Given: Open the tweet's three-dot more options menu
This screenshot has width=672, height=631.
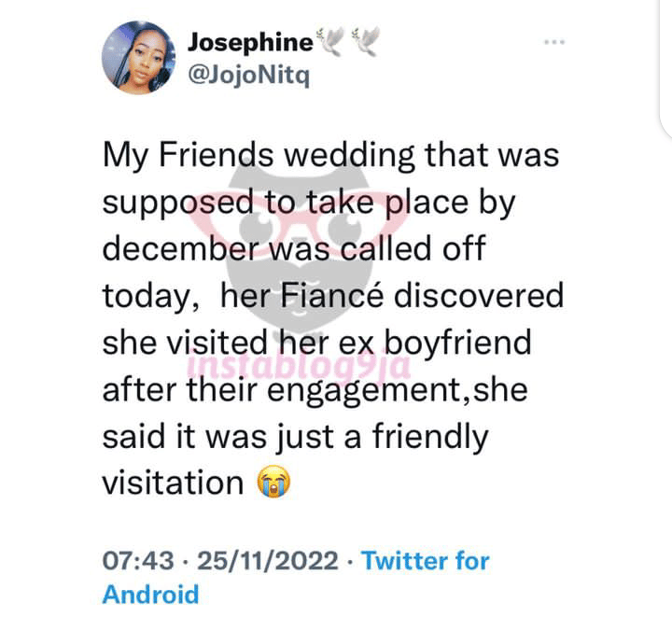Looking at the screenshot, I should coord(554,42).
